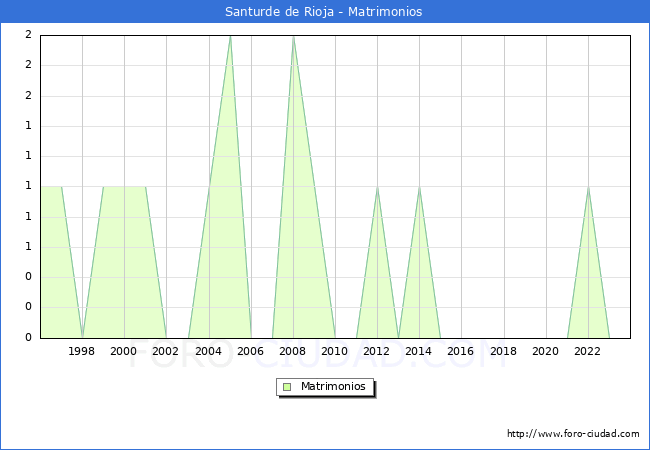This screenshot has width=650, height=450.
Task: Click the Matrimonios legend color swatch
Action: click(287, 387)
